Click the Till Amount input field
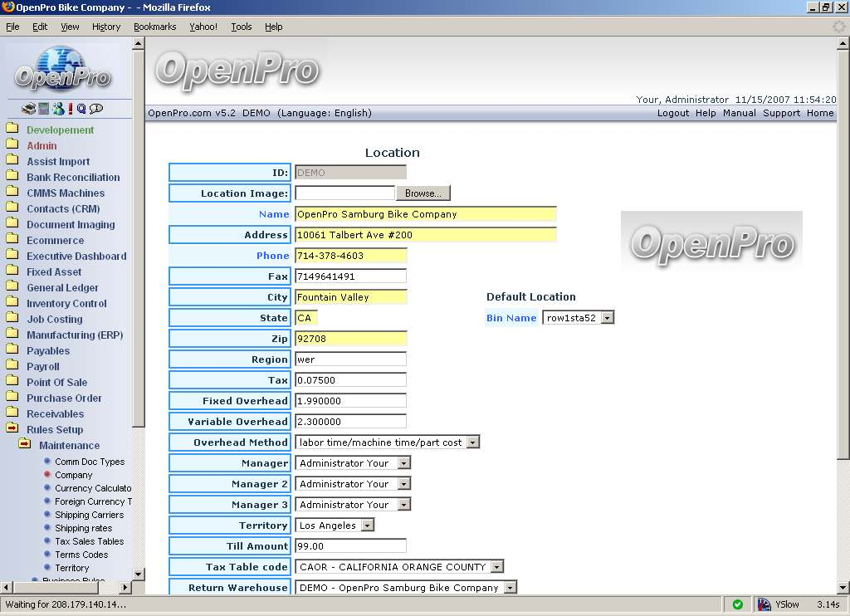Screen dimensions: 850x616 tap(350, 546)
